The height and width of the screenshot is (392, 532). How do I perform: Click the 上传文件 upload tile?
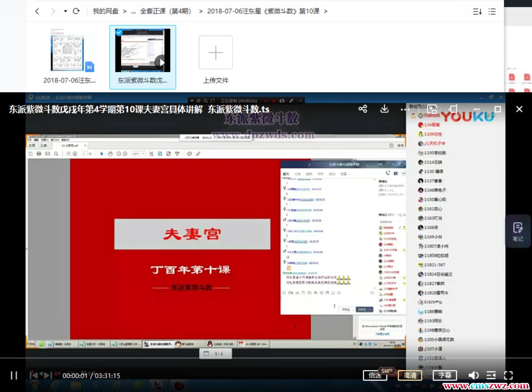point(215,57)
